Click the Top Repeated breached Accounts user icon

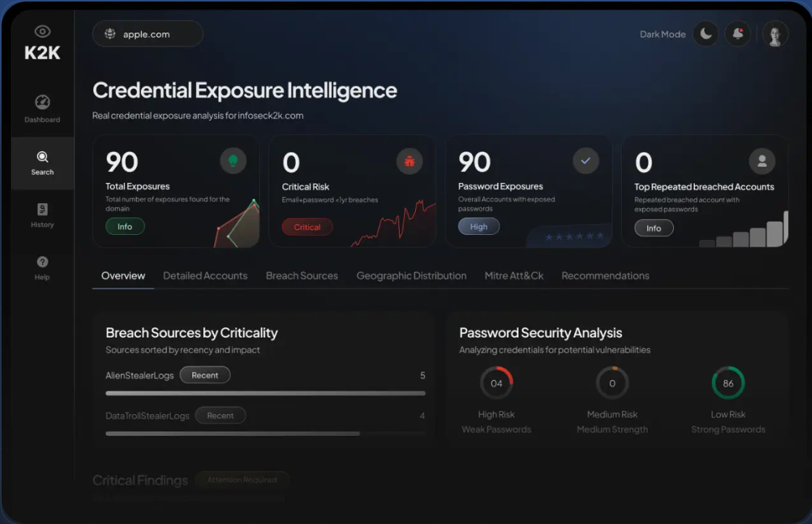pos(762,161)
